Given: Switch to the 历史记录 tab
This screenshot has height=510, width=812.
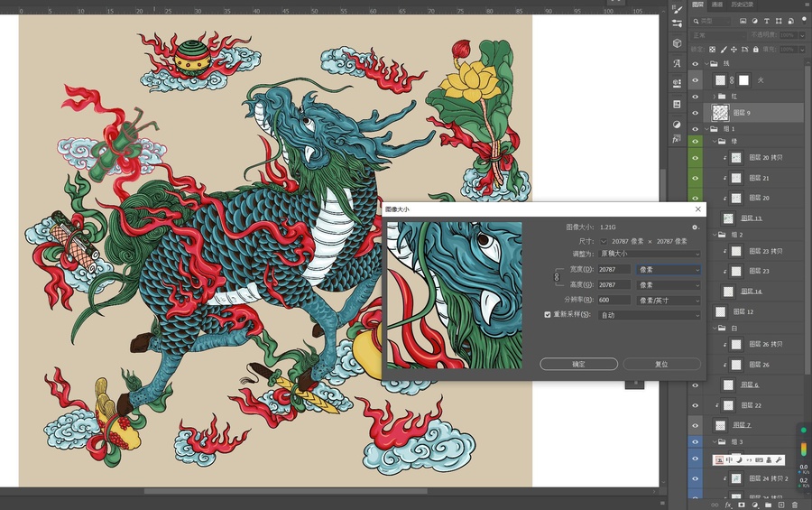Looking at the screenshot, I should click(743, 5).
